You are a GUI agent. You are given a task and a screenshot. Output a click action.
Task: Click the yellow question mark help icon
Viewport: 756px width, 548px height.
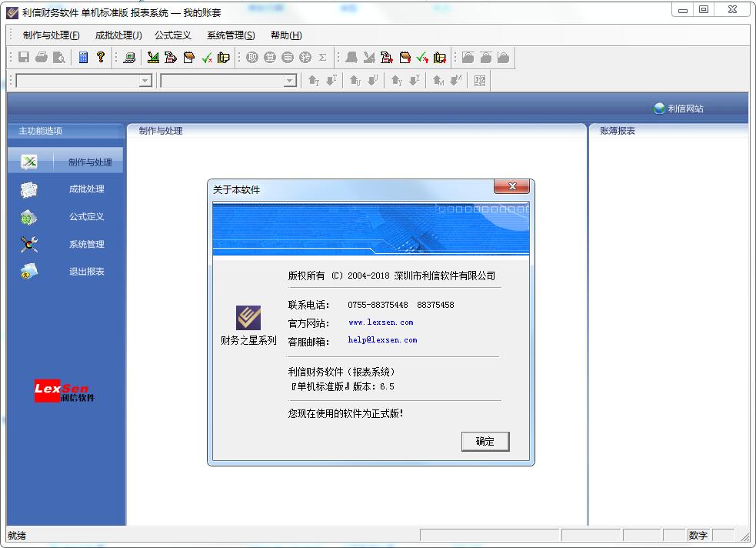100,58
